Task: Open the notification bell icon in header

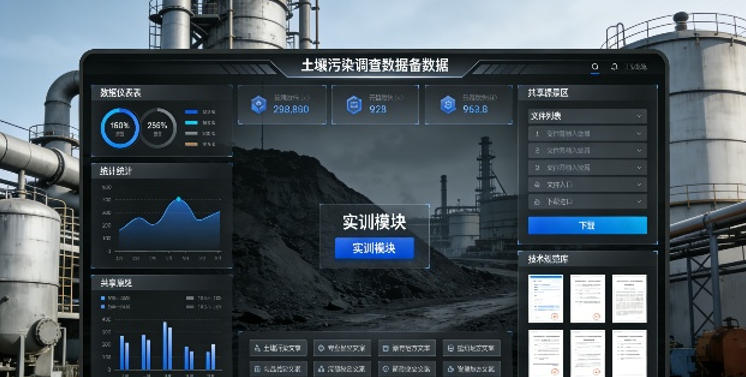Action: pyautogui.click(x=614, y=67)
